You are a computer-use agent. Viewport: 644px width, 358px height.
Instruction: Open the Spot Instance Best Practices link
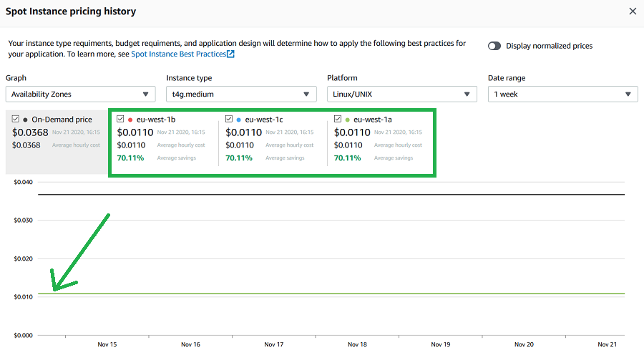point(178,54)
